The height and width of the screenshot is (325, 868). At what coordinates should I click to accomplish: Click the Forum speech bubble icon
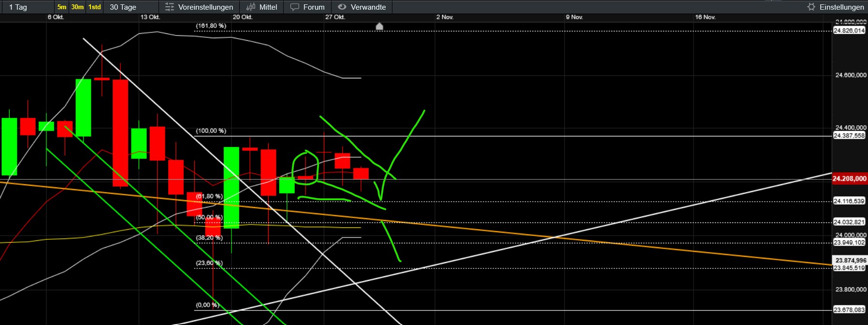(x=295, y=7)
